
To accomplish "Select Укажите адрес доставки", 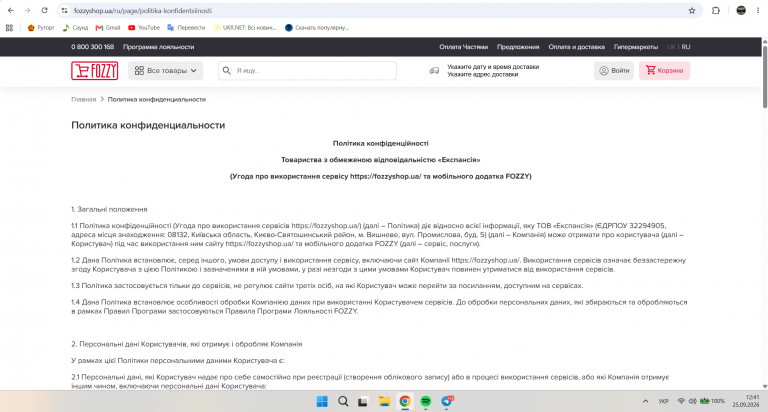I will pos(482,74).
